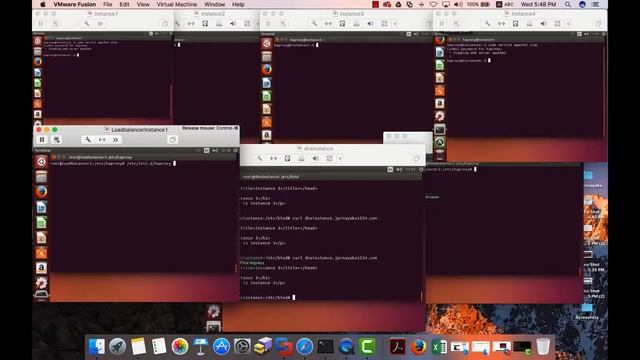Image resolution: width=640 pixels, height=360 pixels.
Task: Open the Screenshots folder on the desktop
Action: 587,311
